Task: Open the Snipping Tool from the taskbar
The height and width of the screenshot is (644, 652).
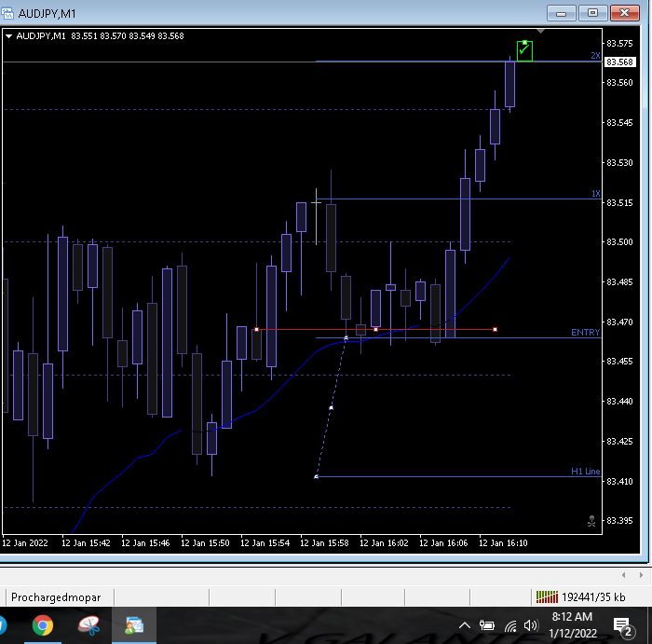Action: click(88, 625)
